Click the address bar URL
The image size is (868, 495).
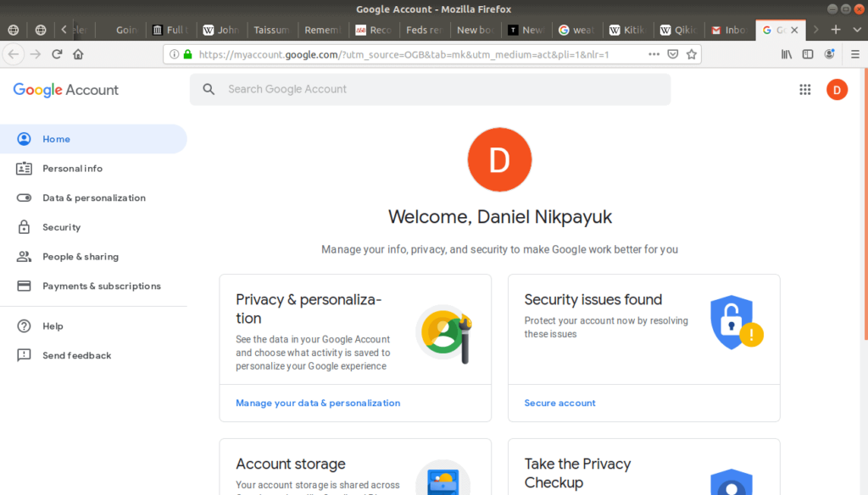coord(403,54)
